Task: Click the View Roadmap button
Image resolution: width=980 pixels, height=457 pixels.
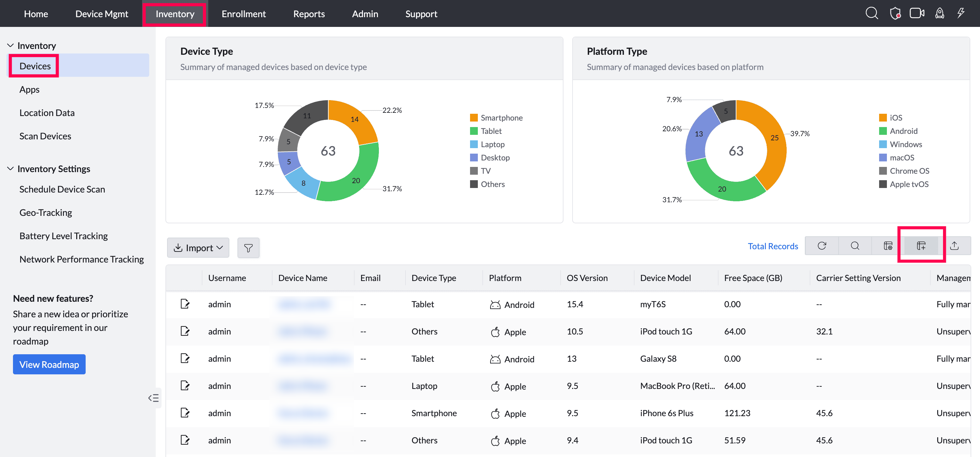Action: (x=49, y=365)
